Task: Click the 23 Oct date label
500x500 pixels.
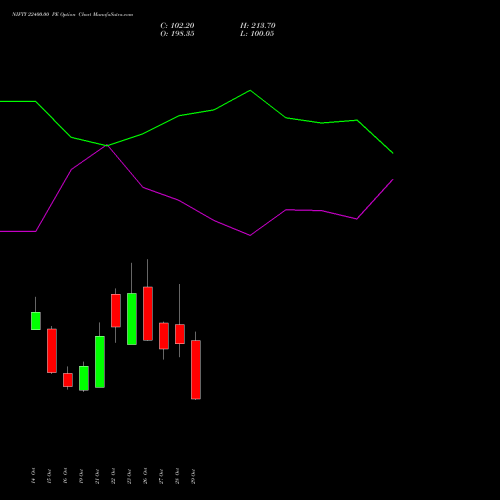Action: pyautogui.click(x=129, y=476)
